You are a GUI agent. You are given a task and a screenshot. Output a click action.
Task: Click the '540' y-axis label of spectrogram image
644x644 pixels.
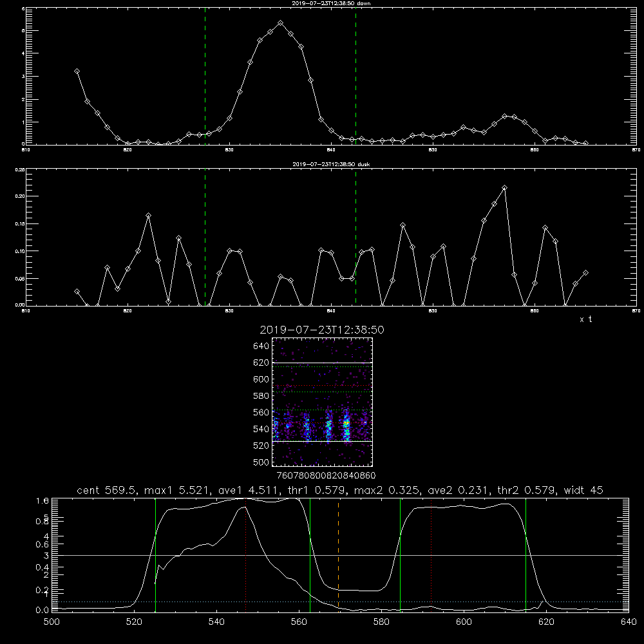coord(261,429)
